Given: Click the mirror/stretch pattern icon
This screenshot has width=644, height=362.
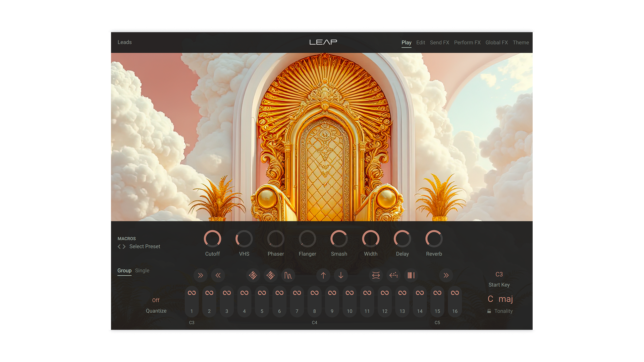Looking at the screenshot, I should [376, 276].
